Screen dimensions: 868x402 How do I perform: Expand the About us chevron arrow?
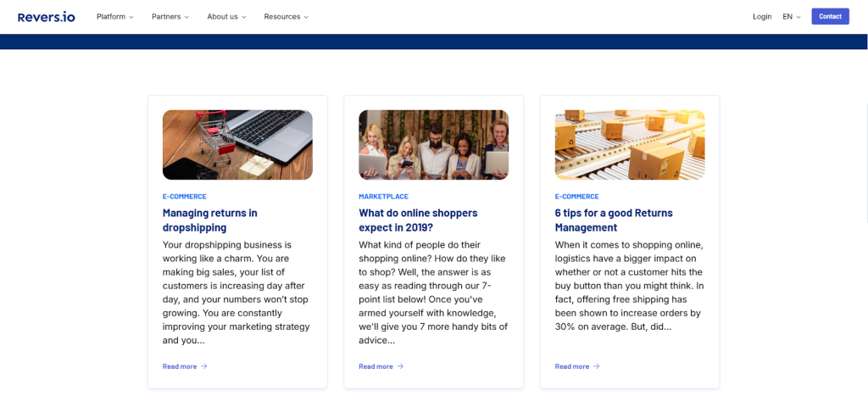[x=243, y=17]
